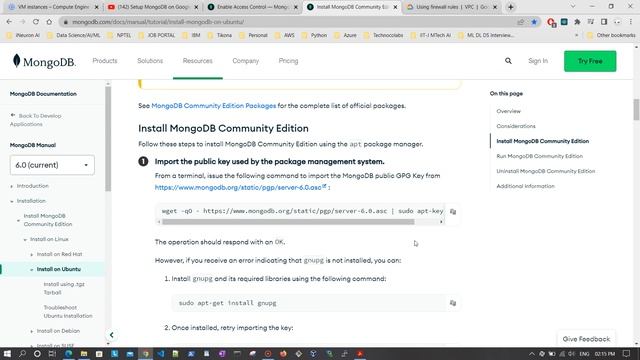
Task: Reload the page with the refresh icon
Action: (36, 22)
